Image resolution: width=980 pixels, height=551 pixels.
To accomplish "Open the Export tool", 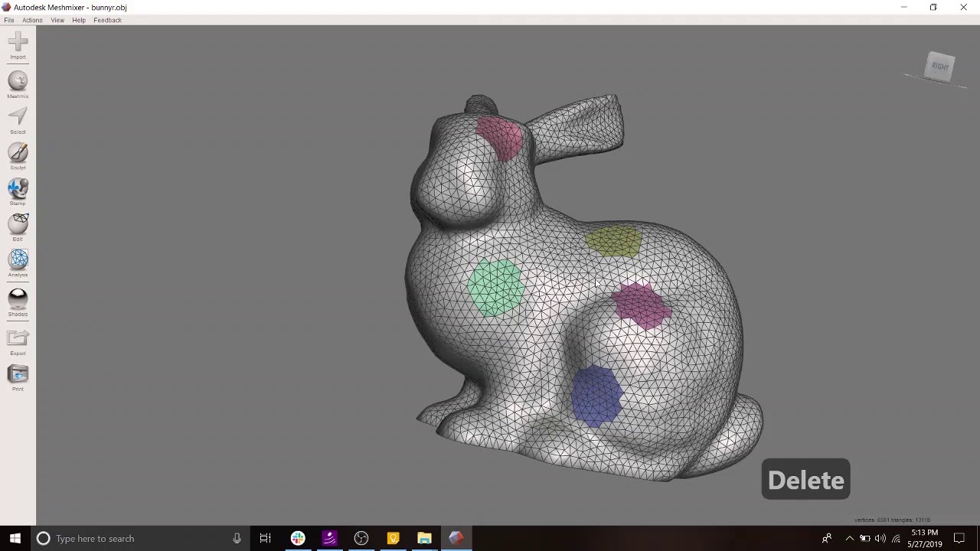I will pyautogui.click(x=18, y=341).
